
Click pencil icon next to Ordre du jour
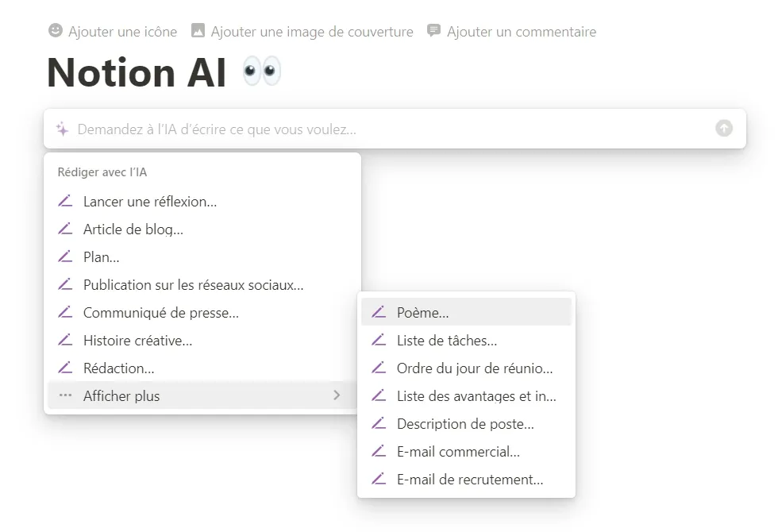pyautogui.click(x=379, y=368)
